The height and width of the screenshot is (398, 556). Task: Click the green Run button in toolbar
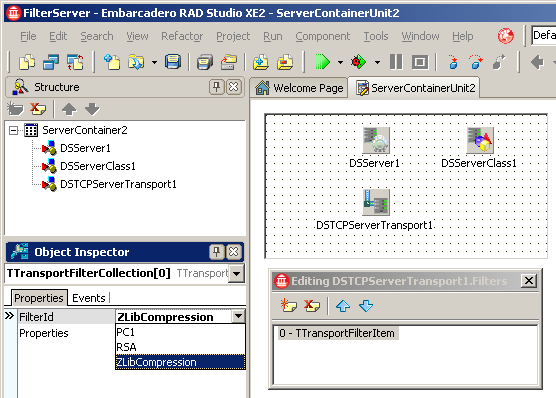pos(322,62)
